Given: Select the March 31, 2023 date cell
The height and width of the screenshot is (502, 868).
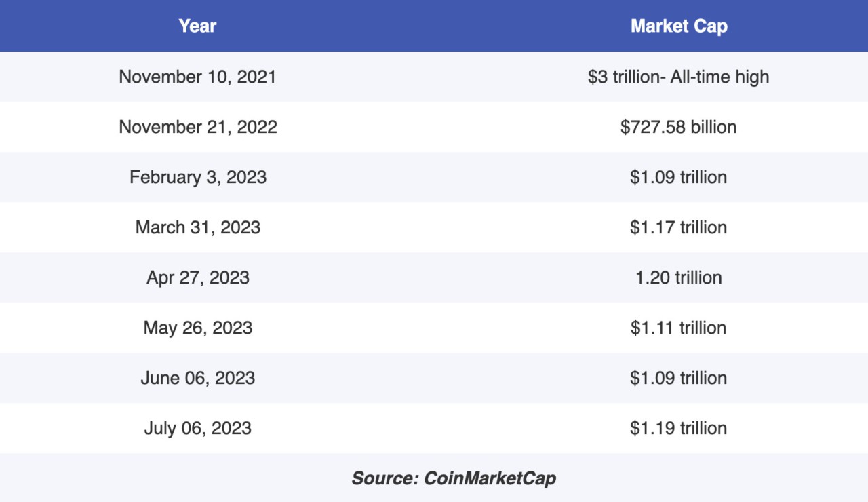Looking at the screenshot, I should [197, 227].
